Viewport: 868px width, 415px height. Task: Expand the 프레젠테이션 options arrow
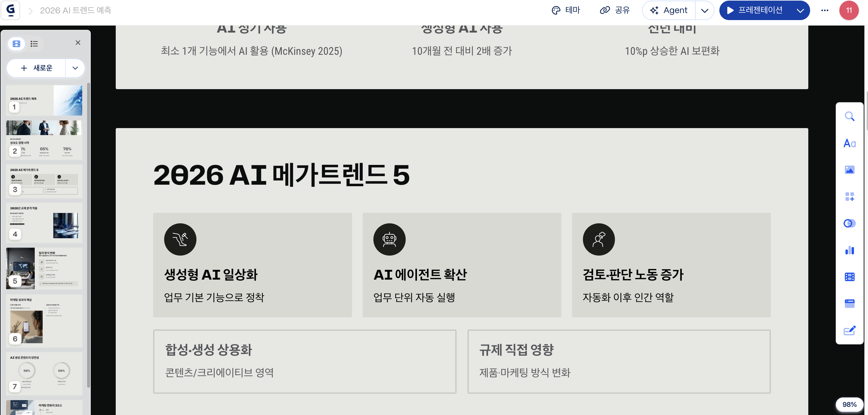point(800,10)
